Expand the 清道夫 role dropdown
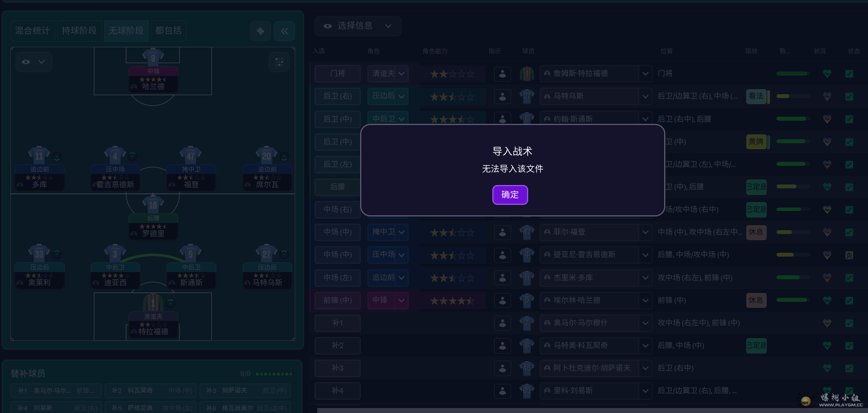This screenshot has width=868, height=413. pyautogui.click(x=388, y=74)
